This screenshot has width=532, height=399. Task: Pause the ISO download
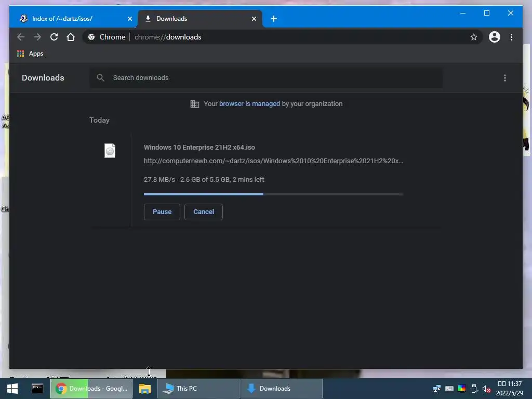tap(162, 212)
